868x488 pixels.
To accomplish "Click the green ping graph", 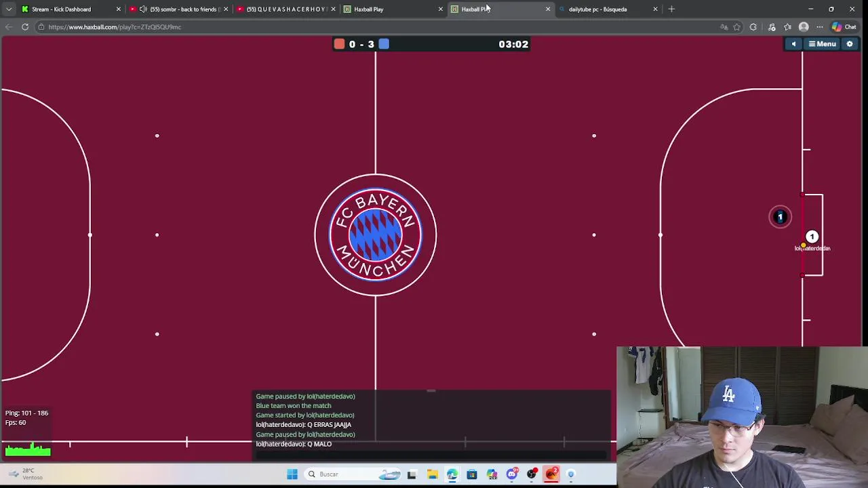I will (x=28, y=450).
